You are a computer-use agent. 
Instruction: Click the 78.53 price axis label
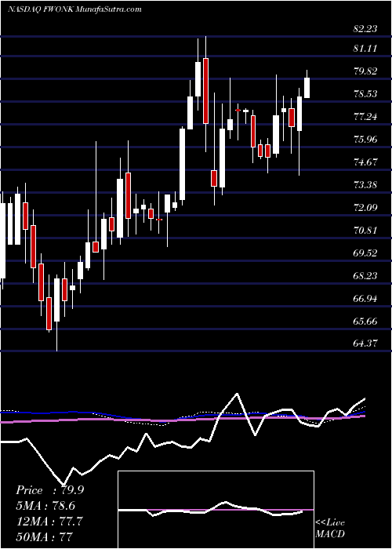(365, 94)
